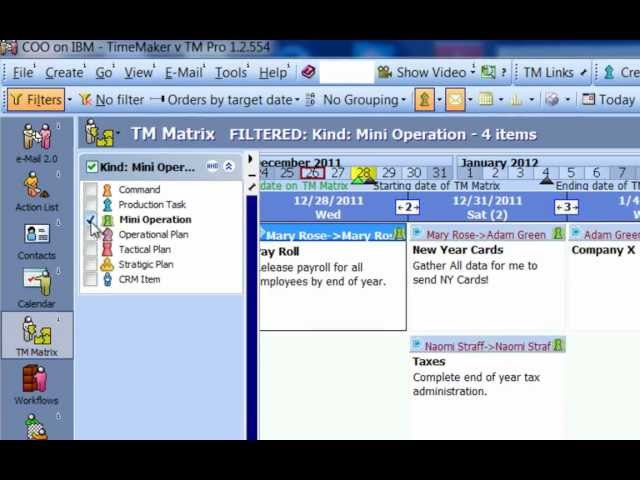640x480 pixels.
Task: Click the Today button
Action: coord(608,99)
